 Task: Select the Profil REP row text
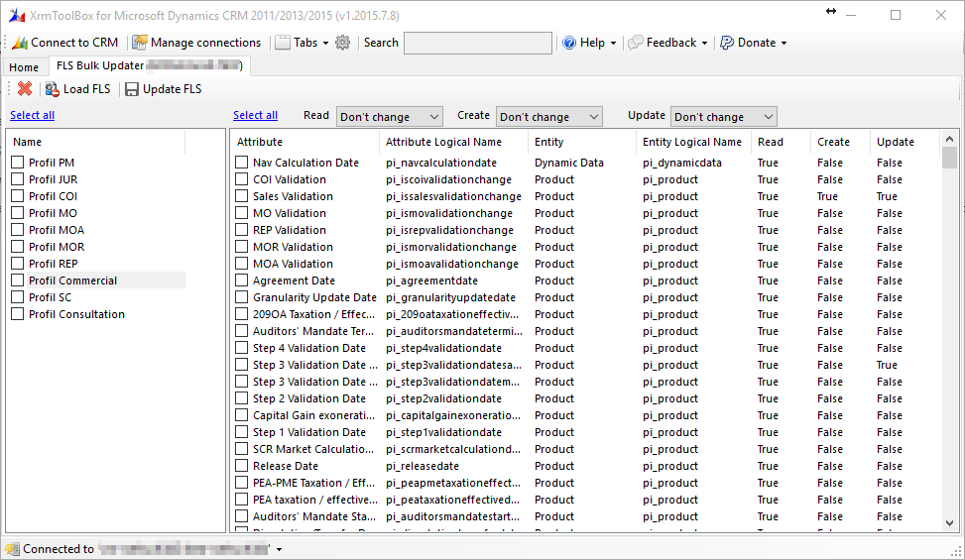(x=53, y=264)
